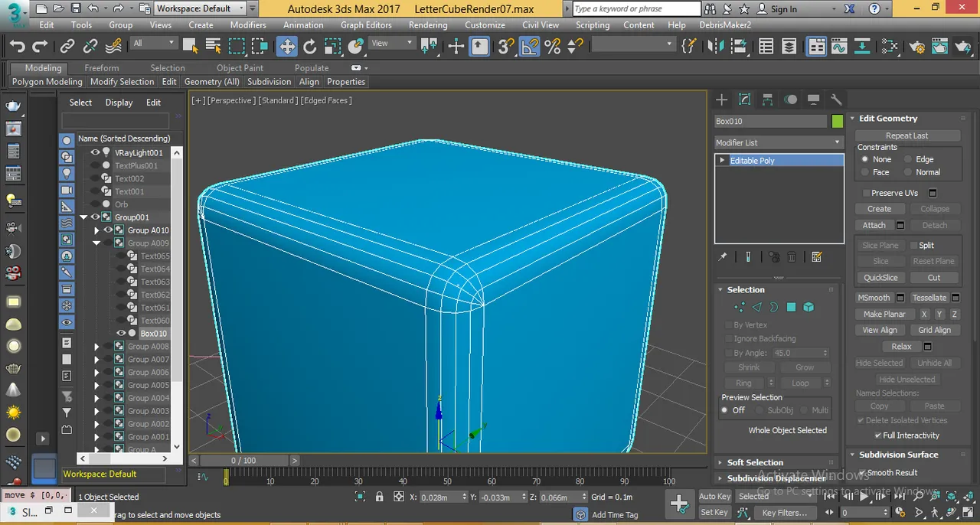The width and height of the screenshot is (980, 525).
Task: Open the Rendered Frame Window
Action: point(939,47)
